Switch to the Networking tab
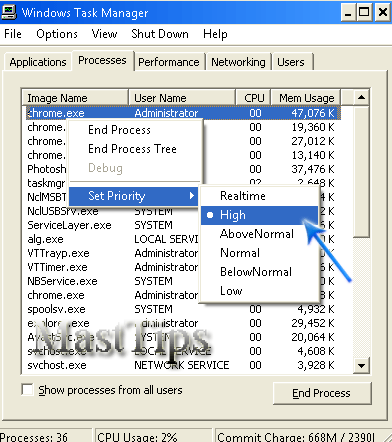 click(238, 62)
